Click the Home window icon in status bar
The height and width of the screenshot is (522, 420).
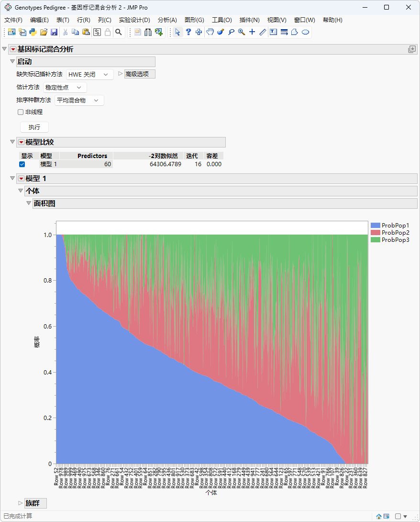click(379, 516)
